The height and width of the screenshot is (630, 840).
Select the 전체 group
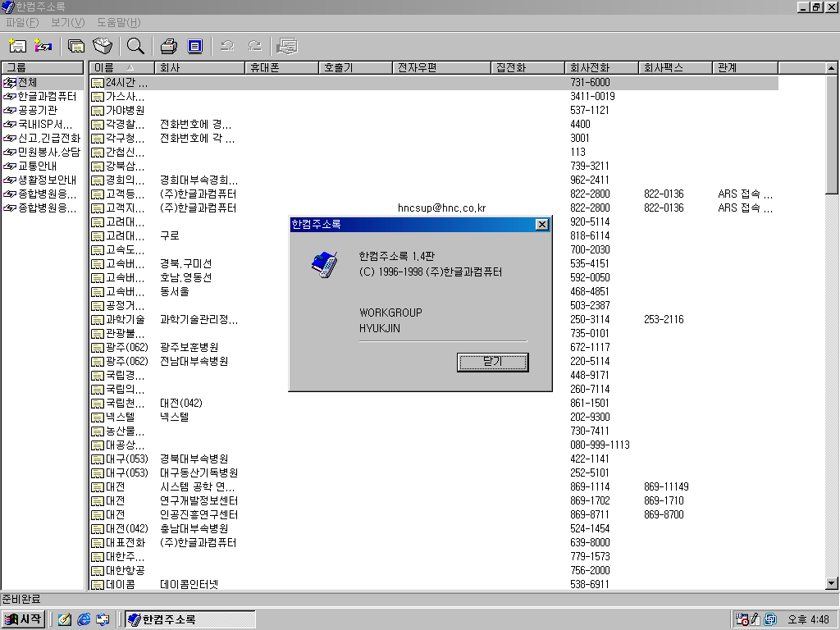coord(27,83)
